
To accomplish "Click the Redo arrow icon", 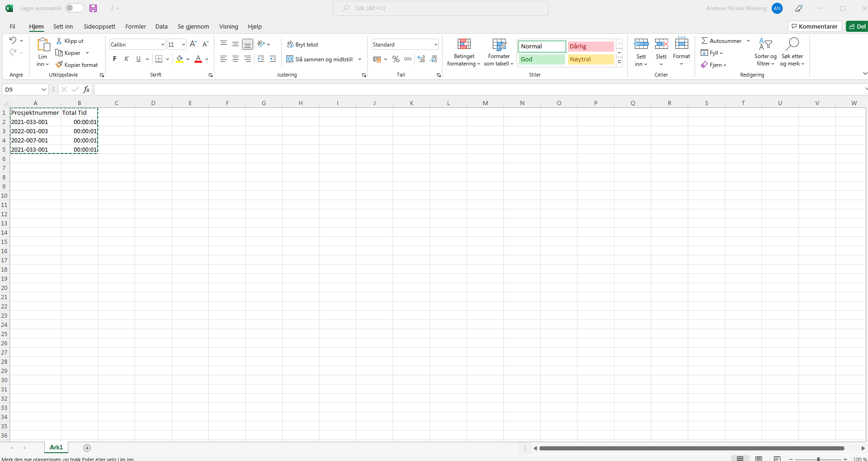I will click(x=13, y=53).
